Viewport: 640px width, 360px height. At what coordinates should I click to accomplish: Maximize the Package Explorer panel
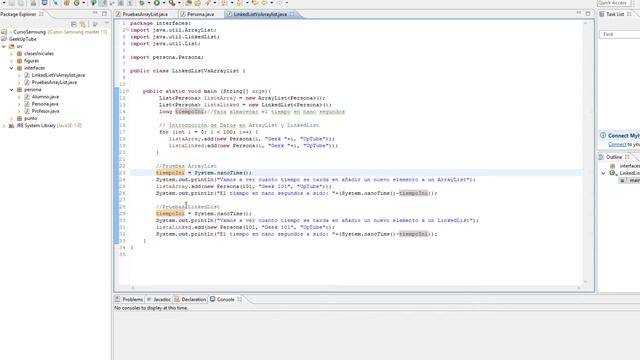pyautogui.click(x=104, y=13)
